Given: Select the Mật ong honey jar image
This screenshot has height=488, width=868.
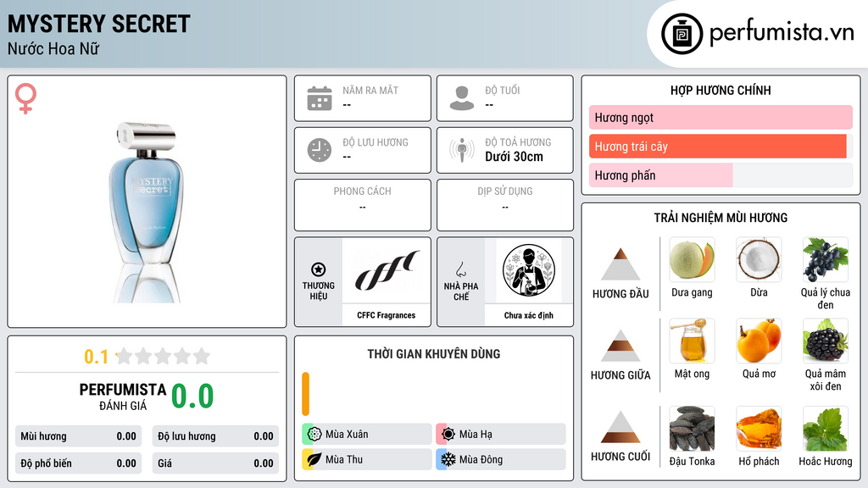Looking at the screenshot, I should [692, 341].
